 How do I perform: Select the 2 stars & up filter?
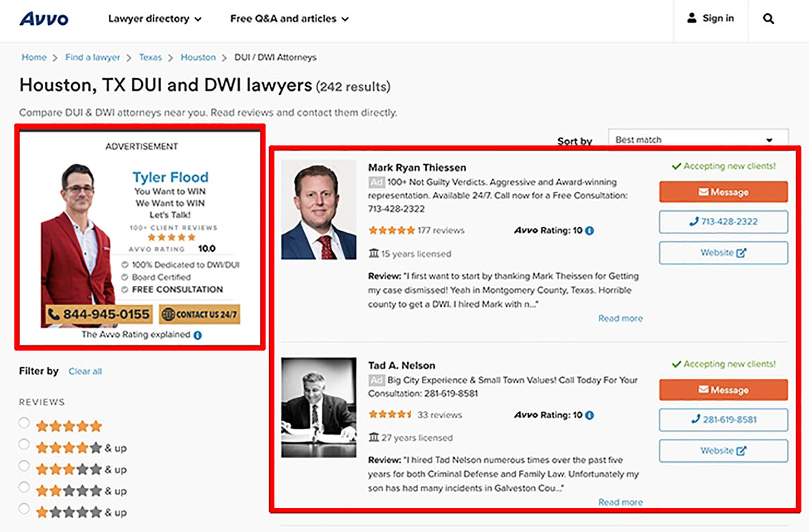[x=24, y=488]
